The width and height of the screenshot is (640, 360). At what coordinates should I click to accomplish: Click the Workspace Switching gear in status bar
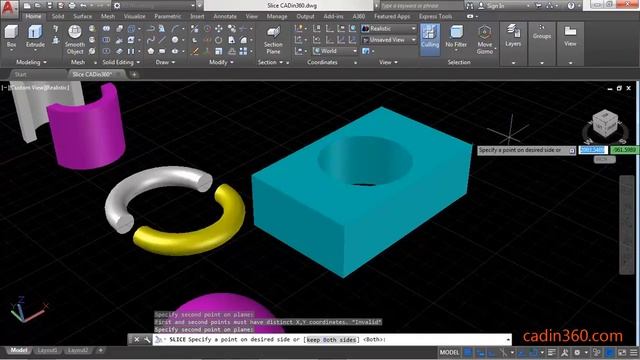pos(577,352)
